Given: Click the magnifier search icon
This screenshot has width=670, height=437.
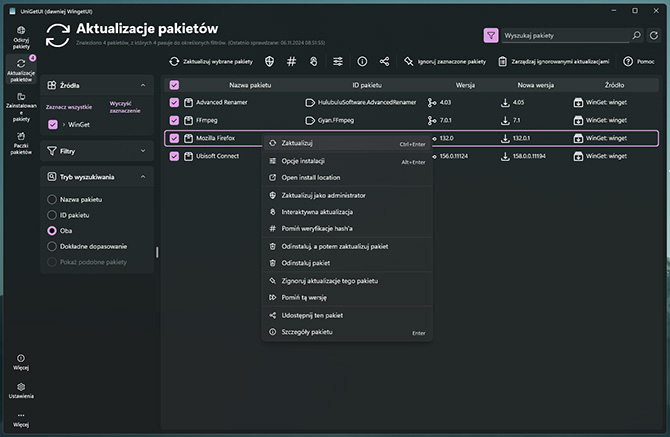Looking at the screenshot, I should pyautogui.click(x=636, y=35).
